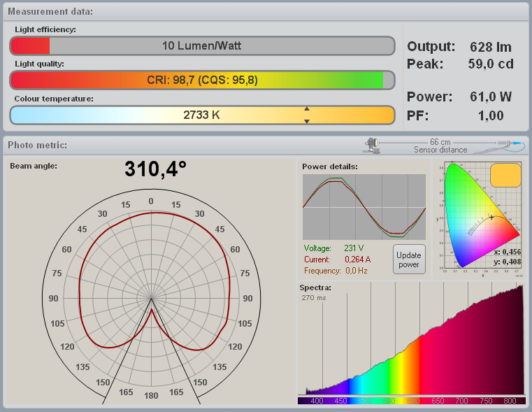Click the '270 ms' spectra integration time
Image resolution: width=532 pixels, height=412 pixels.
click(313, 297)
